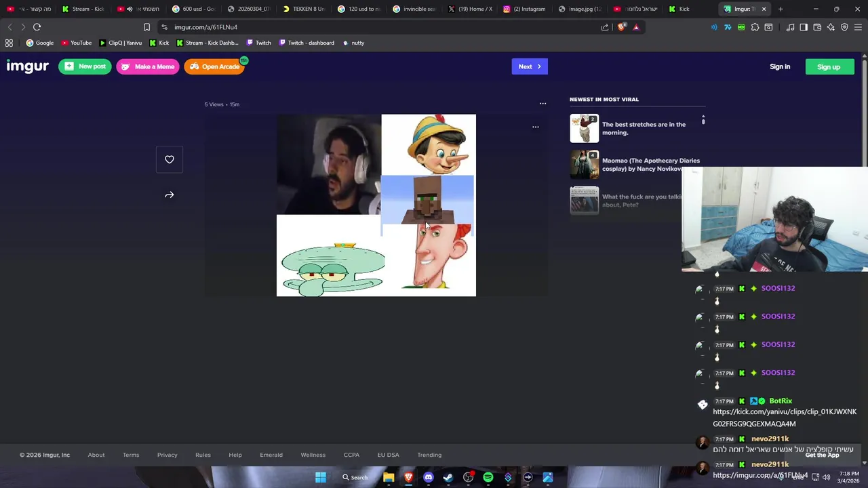
Task: Close the Imgur tab
Action: point(764,9)
